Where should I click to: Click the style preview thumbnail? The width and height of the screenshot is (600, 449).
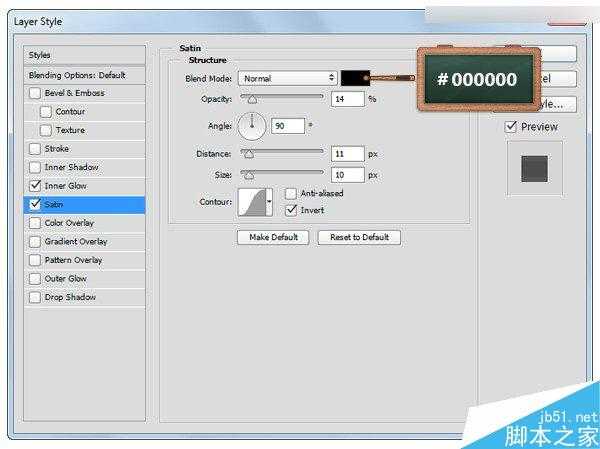[x=534, y=168]
